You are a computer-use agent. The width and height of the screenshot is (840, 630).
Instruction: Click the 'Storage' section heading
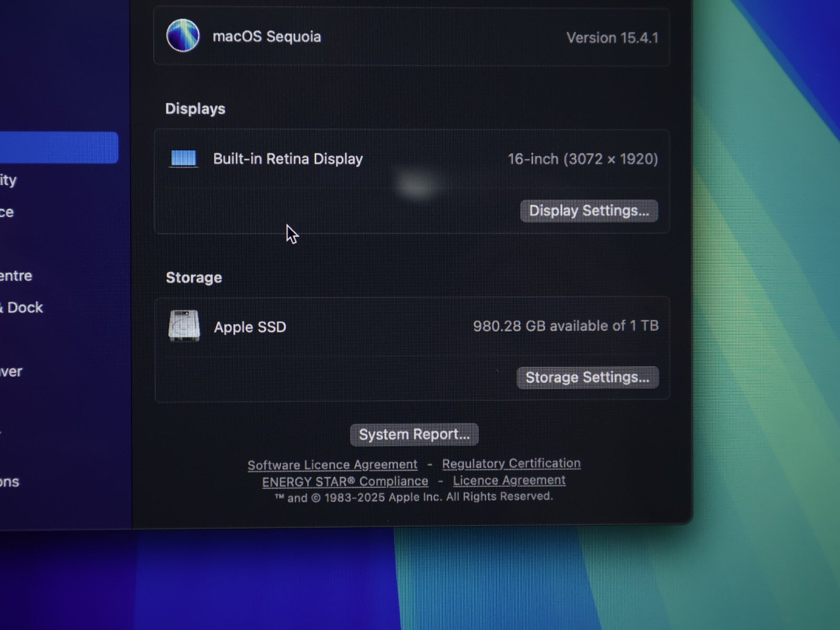click(x=194, y=278)
